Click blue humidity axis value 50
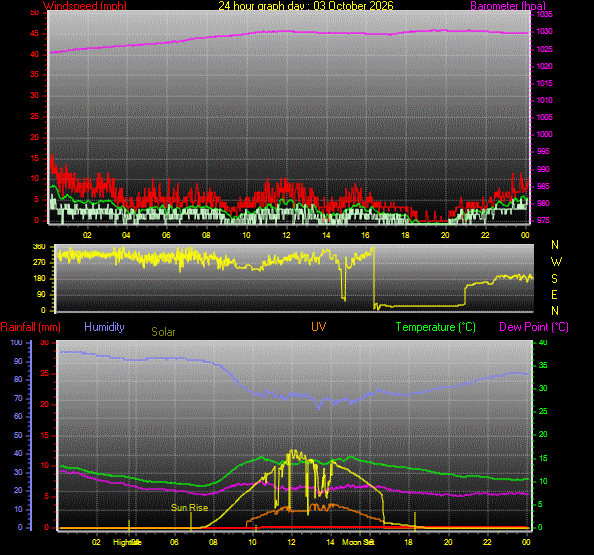The width and height of the screenshot is (594, 555). pyautogui.click(x=18, y=435)
